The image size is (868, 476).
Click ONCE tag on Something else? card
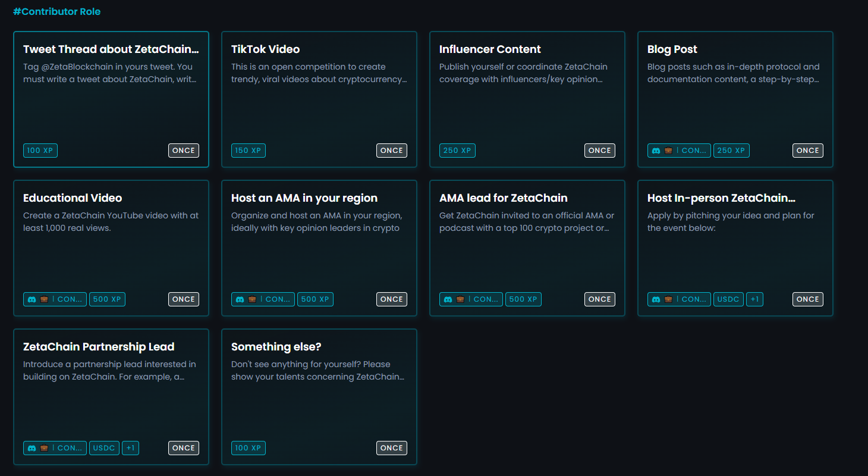point(392,448)
